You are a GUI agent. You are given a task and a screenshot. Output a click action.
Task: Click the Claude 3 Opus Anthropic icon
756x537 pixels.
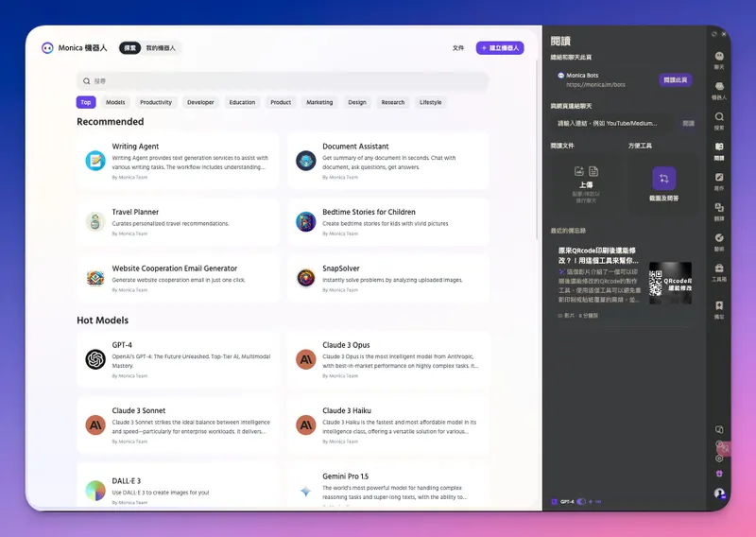coord(305,359)
